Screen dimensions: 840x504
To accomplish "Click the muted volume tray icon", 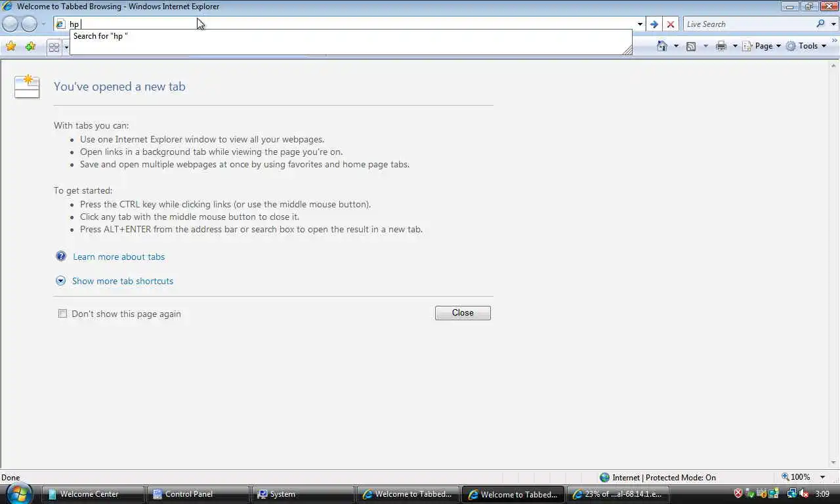I will tap(804, 493).
